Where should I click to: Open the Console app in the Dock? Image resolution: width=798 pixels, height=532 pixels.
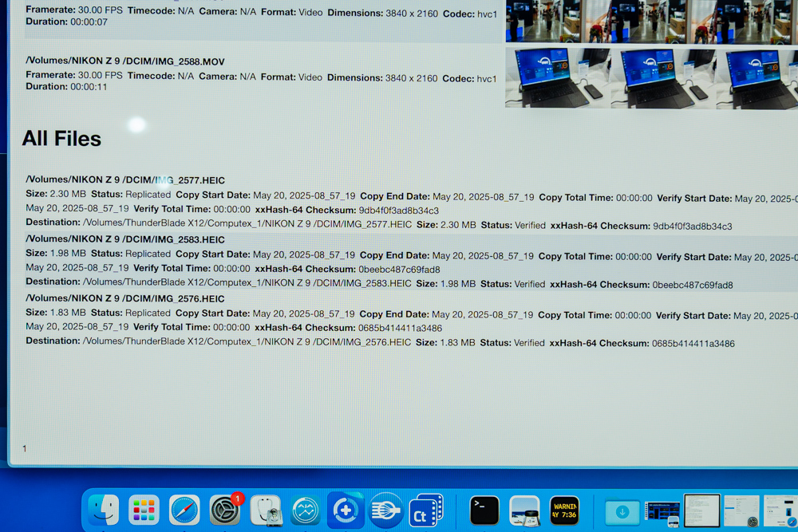tap(564, 510)
